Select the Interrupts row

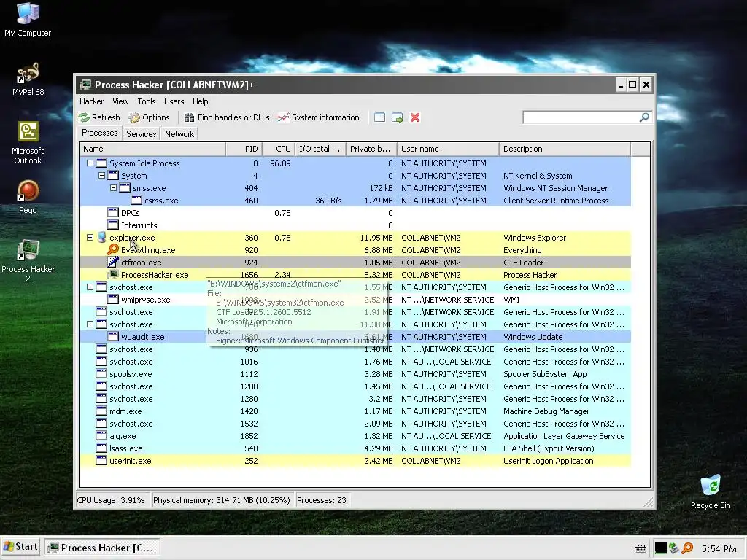[355, 225]
